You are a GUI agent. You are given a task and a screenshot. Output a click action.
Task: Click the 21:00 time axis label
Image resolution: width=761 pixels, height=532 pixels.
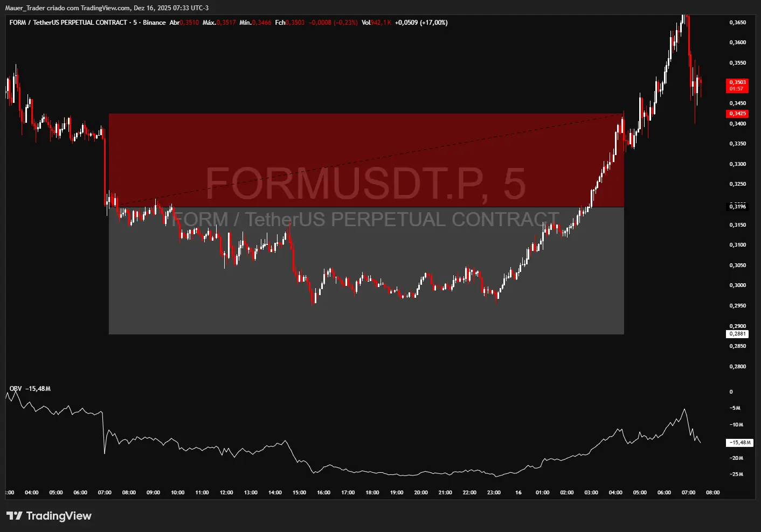point(445,493)
